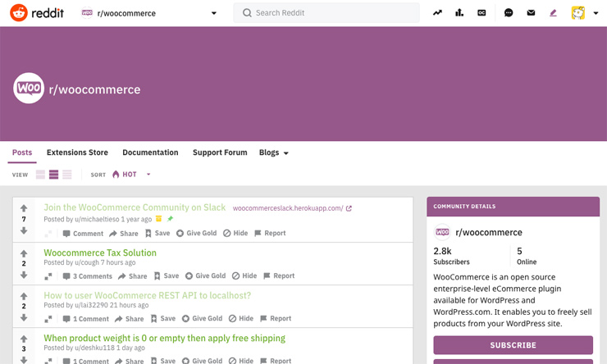
Task: Hide the REST API localhost post
Action: [241, 319]
